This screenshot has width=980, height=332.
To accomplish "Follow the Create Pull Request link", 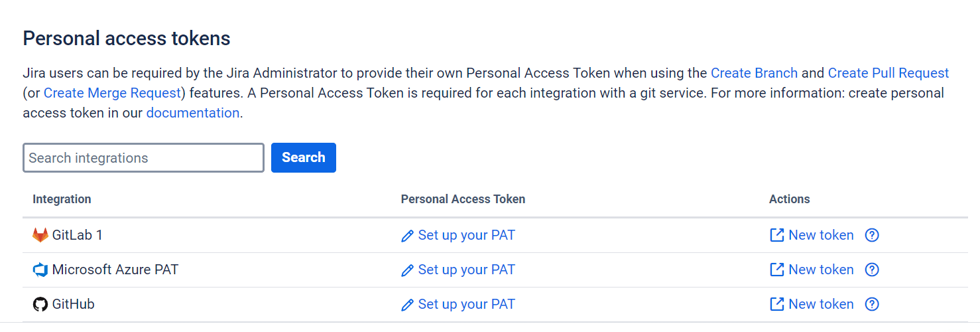I will click(x=888, y=73).
